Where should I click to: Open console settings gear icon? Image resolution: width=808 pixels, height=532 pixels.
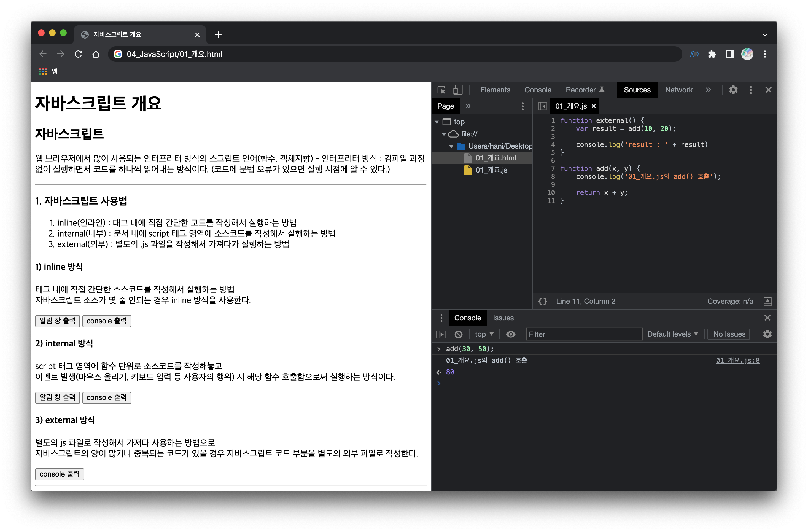click(767, 334)
